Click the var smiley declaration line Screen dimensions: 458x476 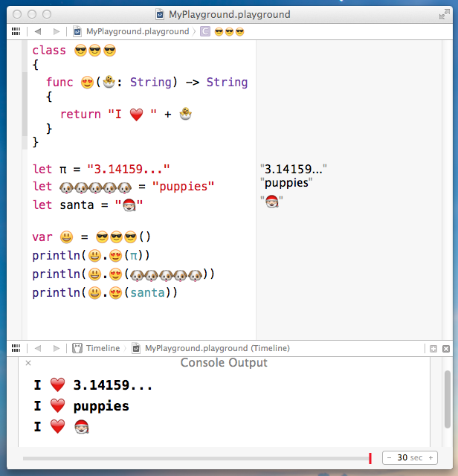(x=91, y=237)
